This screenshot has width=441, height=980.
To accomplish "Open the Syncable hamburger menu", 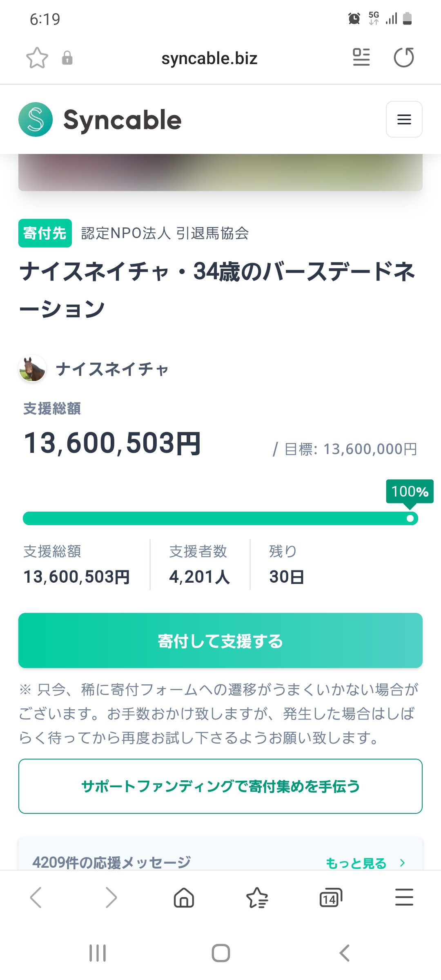I will click(x=404, y=119).
